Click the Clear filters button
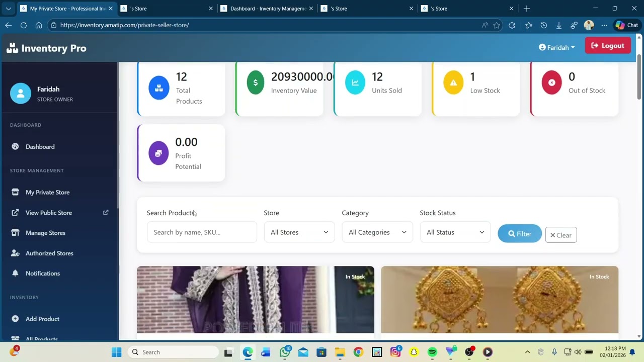Image resolution: width=644 pixels, height=362 pixels. pos(561,235)
